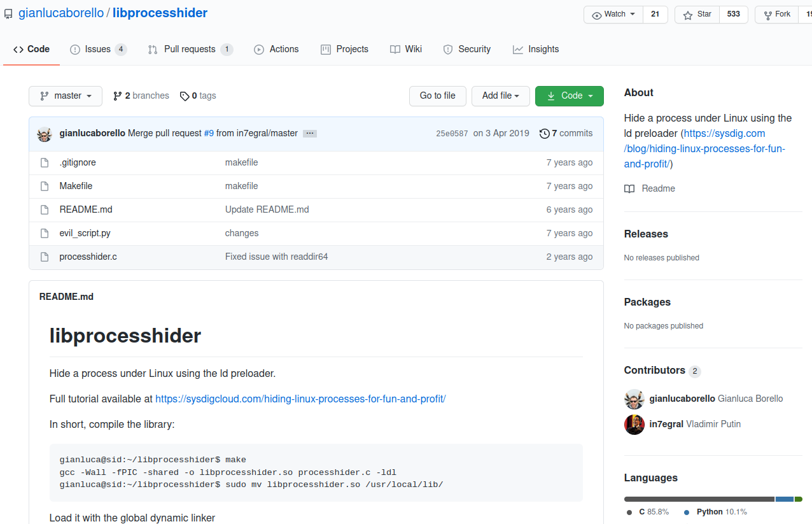Screen dimensions: 812x524
Task: Click gianlucaborello's avatar under Contributors
Action: pos(634,399)
